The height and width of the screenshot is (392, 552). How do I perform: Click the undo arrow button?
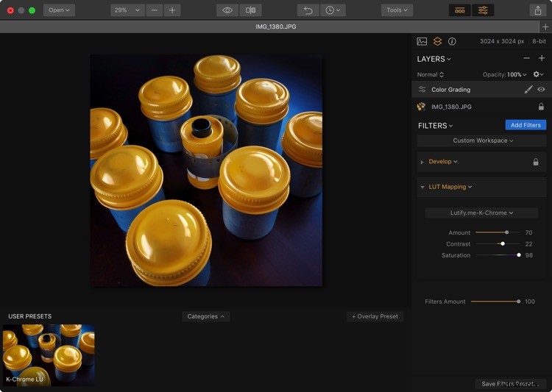308,10
